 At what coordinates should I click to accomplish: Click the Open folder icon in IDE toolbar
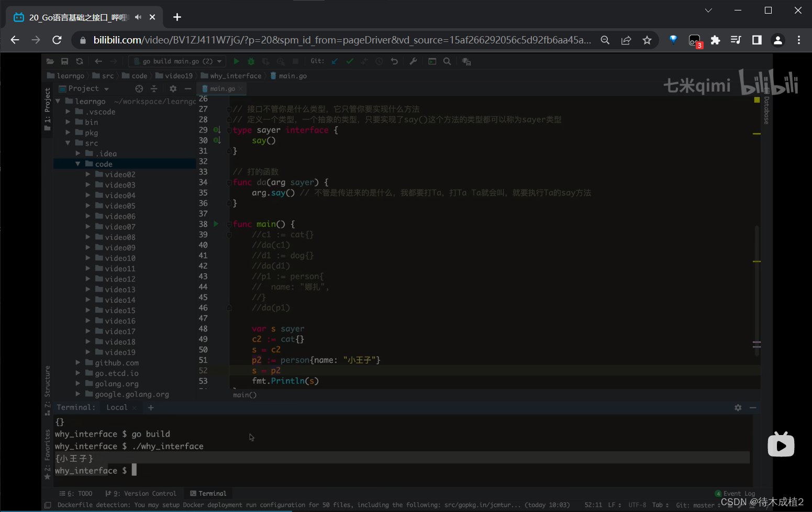(x=50, y=61)
